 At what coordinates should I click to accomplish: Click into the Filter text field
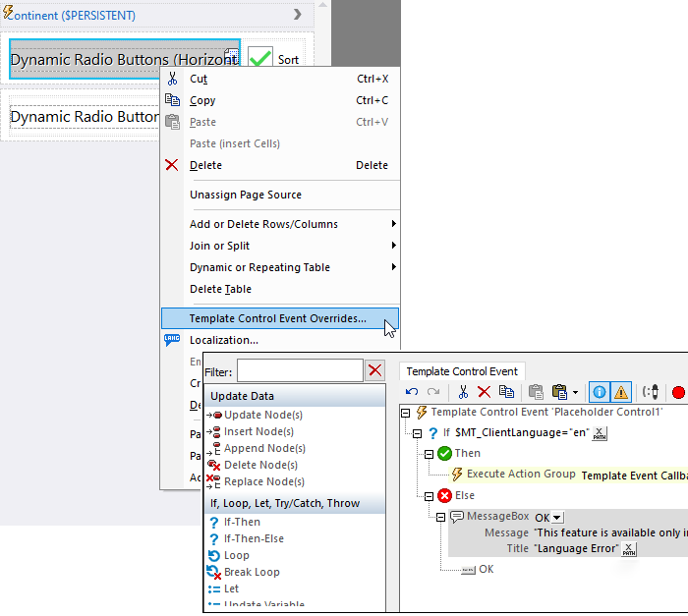(300, 370)
